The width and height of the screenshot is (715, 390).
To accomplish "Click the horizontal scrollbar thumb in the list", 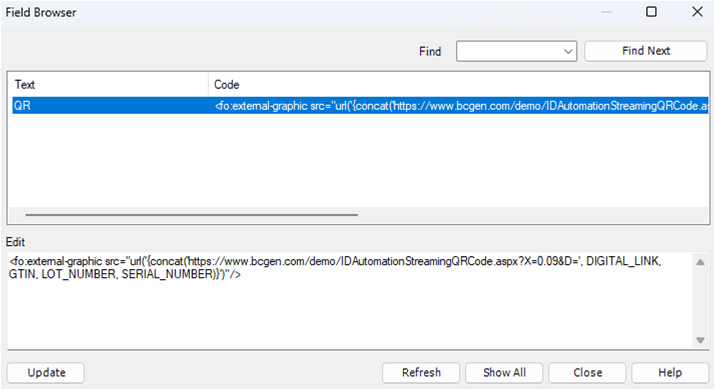I will pyautogui.click(x=192, y=214).
